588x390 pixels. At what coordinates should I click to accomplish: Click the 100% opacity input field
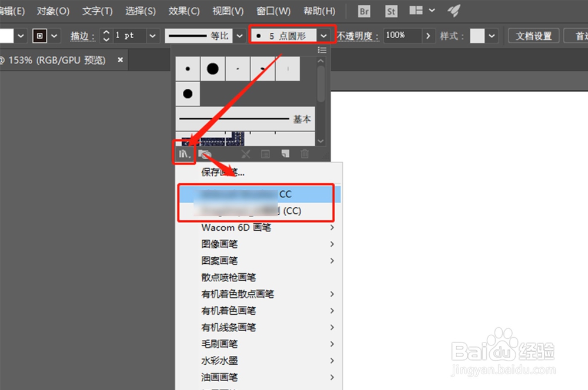(x=402, y=36)
